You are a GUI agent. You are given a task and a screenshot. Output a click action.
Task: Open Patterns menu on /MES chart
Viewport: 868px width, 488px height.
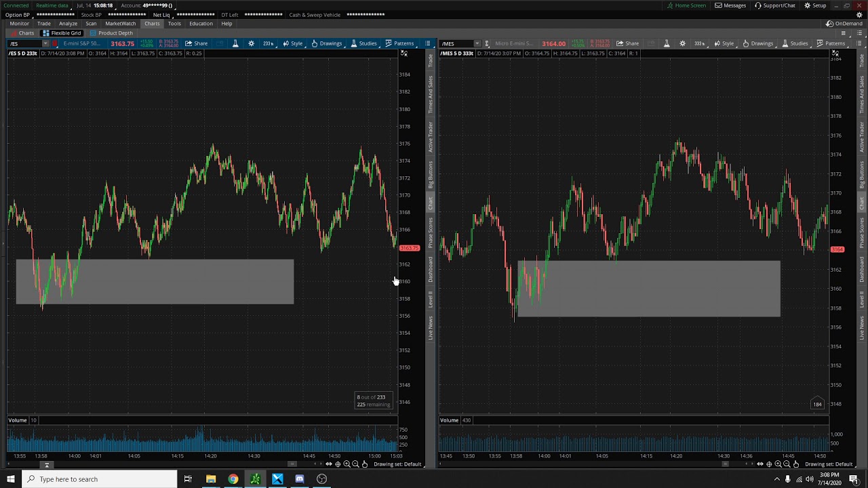831,43
